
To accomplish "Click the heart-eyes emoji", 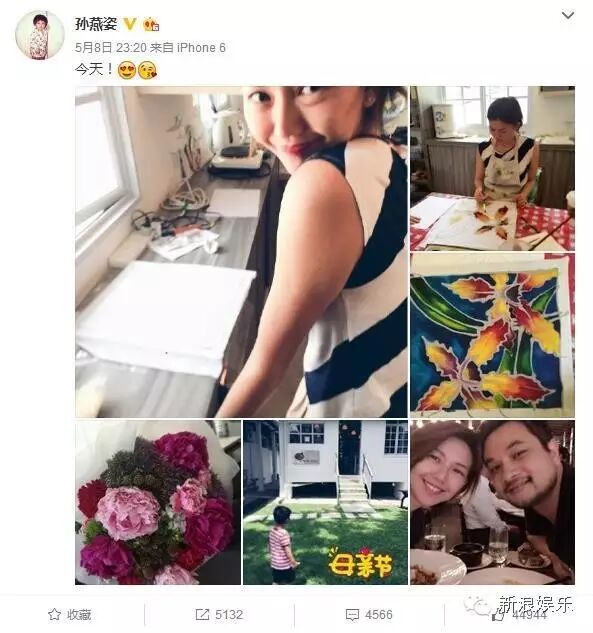I will click(126, 70).
